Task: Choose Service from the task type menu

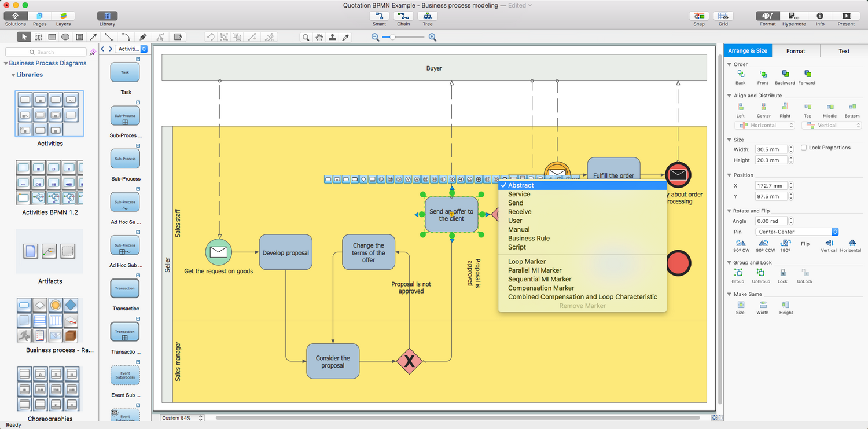Action: 519,195
